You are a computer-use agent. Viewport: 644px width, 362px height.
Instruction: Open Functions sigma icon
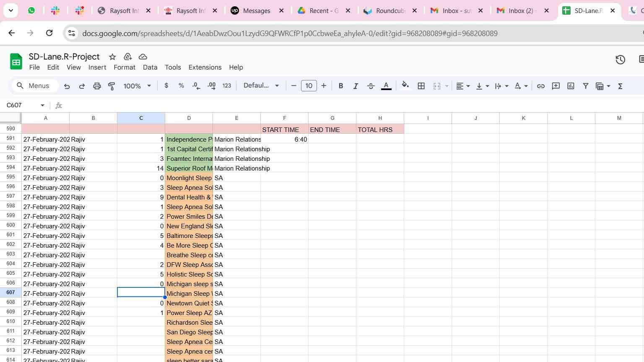620,86
